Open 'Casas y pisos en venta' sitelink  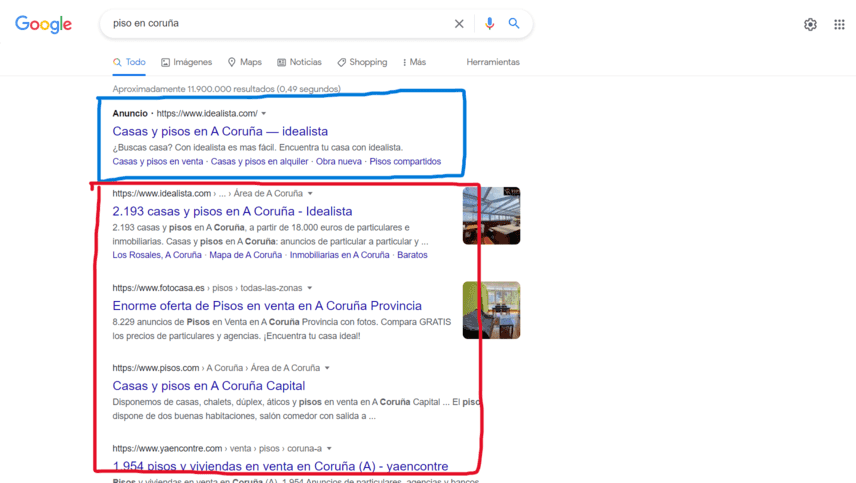(158, 162)
